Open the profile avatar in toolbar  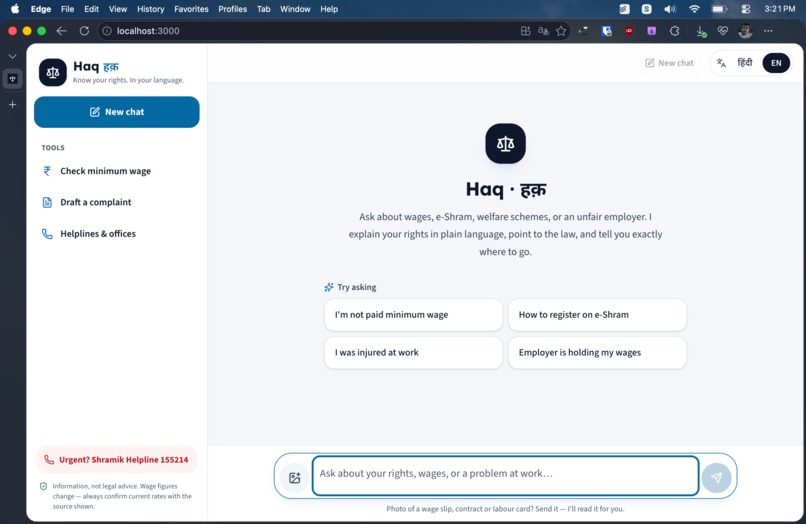745,31
